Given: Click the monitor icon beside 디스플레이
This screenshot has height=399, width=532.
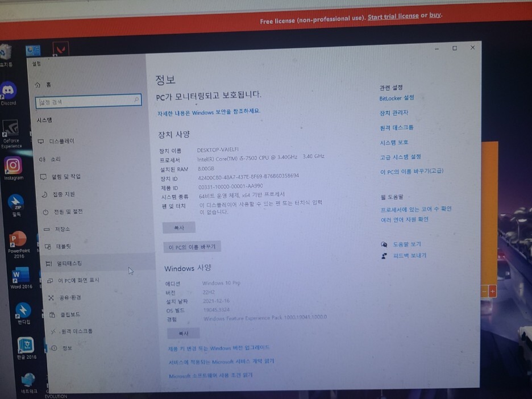Looking at the screenshot, I should [41, 141].
